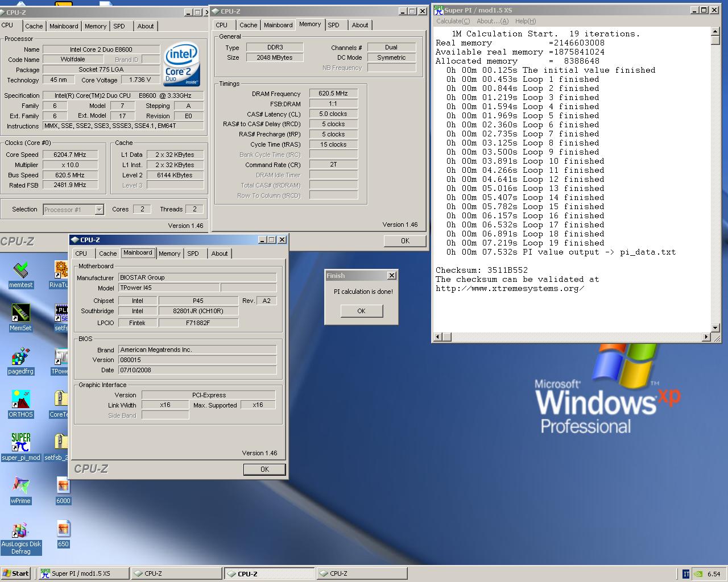Click the Core Speed value 6204.7 MHz
The height and width of the screenshot is (582, 728).
pyautogui.click(x=71, y=155)
